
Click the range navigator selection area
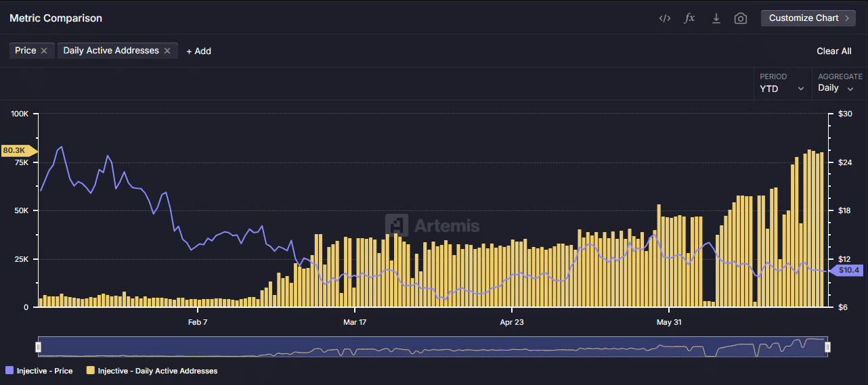(433, 346)
